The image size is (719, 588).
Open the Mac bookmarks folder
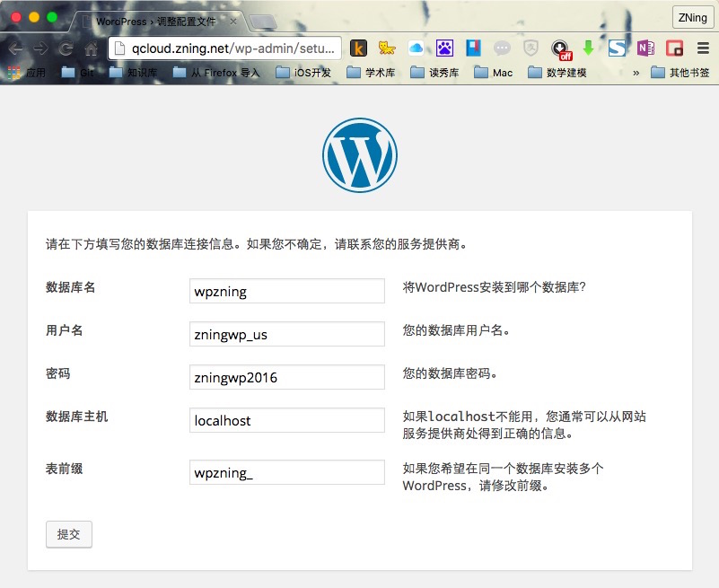[x=493, y=73]
